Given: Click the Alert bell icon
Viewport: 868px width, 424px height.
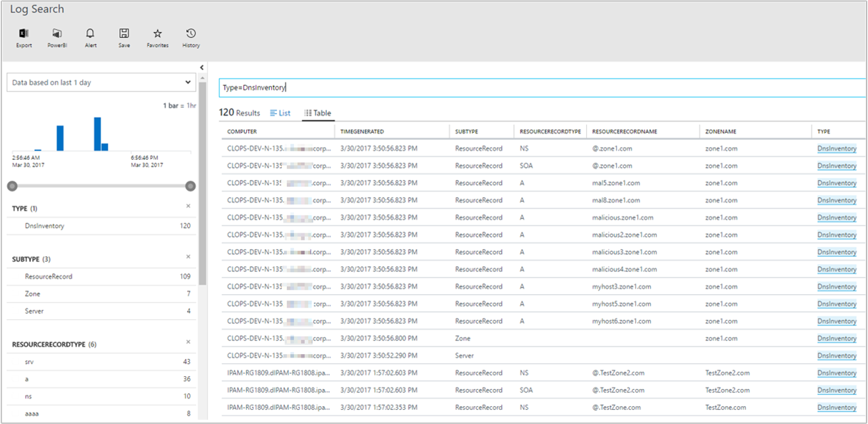Looking at the screenshot, I should (x=90, y=36).
